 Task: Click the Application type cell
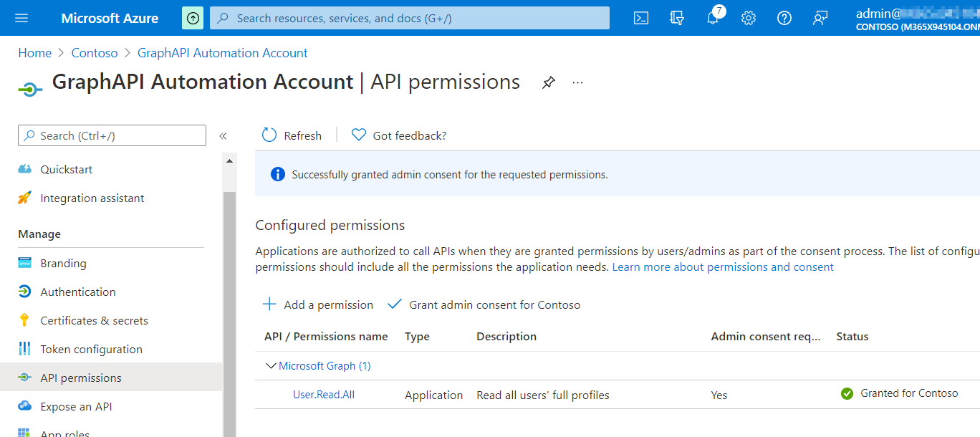434,395
